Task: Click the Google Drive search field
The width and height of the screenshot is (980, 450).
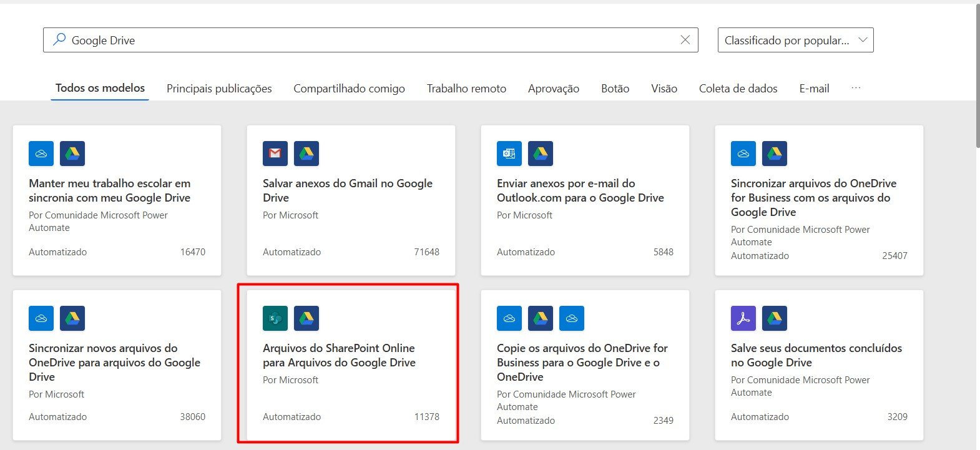Action: 370,40
